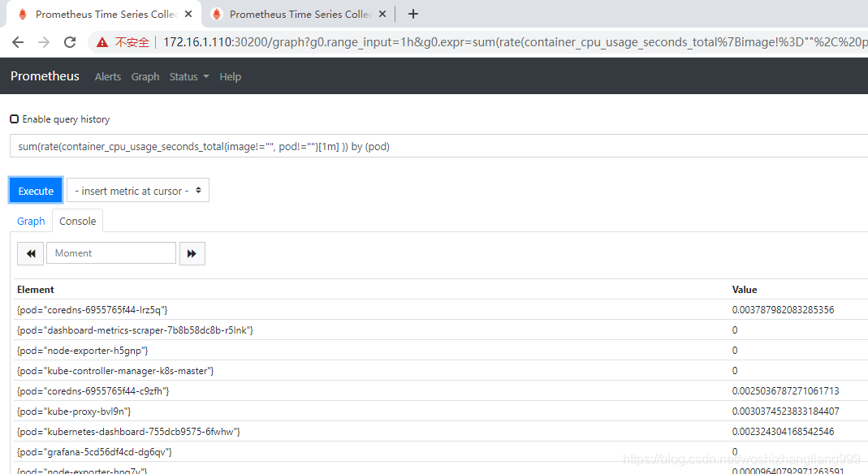This screenshot has width=868, height=474.
Task: Select the kube-controller-manager-k8s-master pod row
Action: click(441, 371)
